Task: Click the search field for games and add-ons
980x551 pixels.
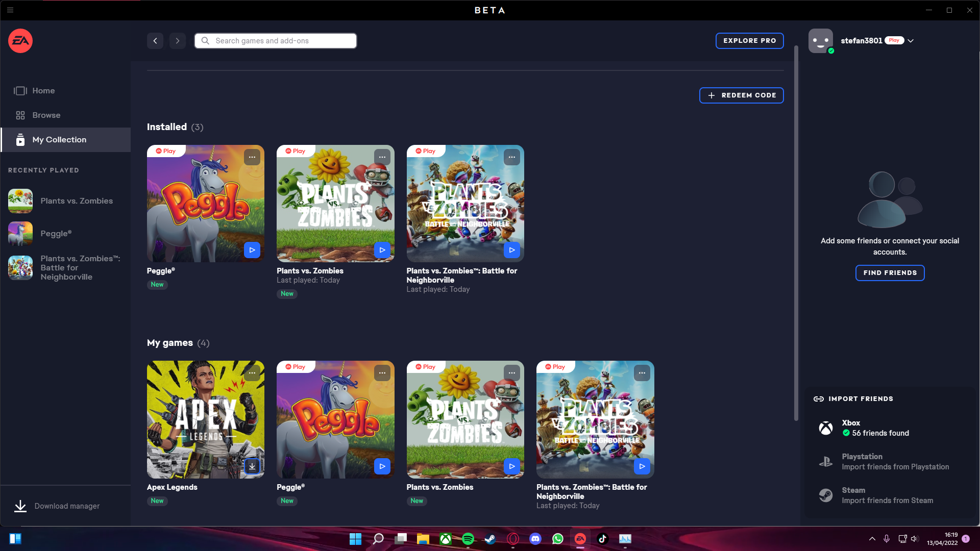Action: click(x=276, y=41)
